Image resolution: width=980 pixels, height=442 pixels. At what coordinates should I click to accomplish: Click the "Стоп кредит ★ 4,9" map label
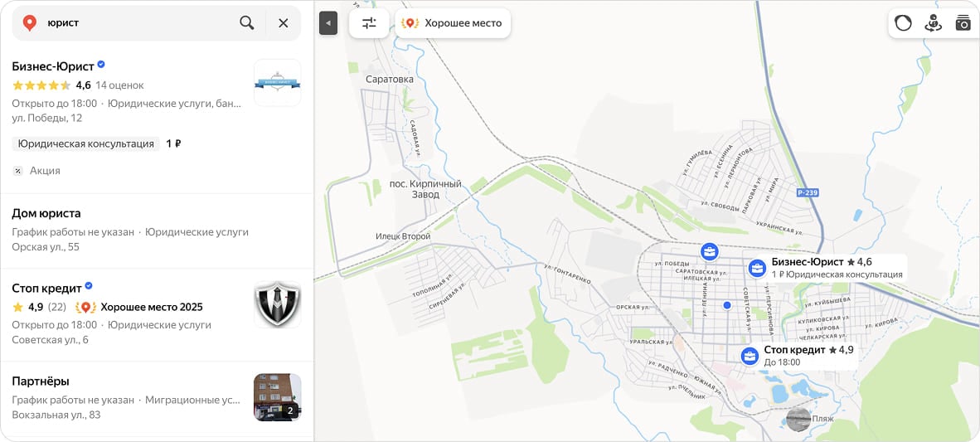pyautogui.click(x=808, y=350)
